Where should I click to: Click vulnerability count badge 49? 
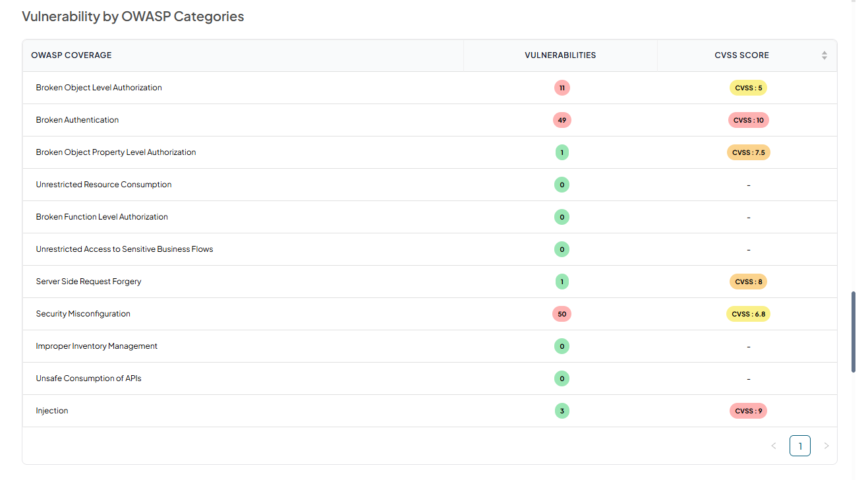click(x=562, y=120)
